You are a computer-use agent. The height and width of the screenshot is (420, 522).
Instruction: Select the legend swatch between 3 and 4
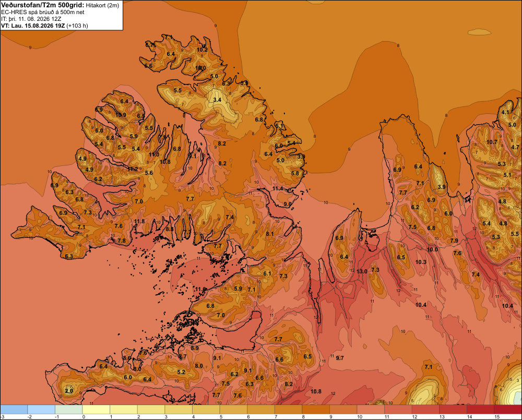179,410
